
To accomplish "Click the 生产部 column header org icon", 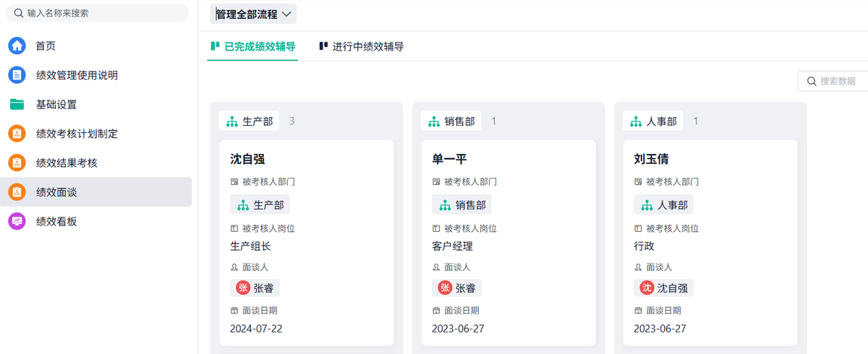I will 232,121.
